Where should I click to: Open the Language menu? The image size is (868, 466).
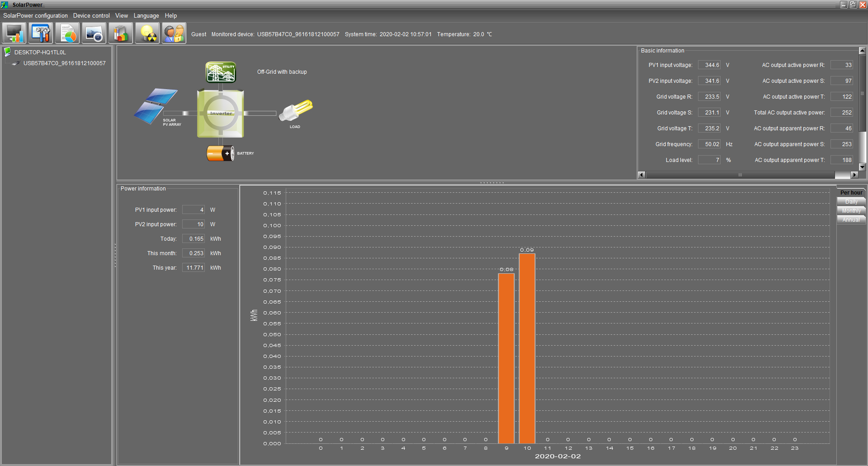(146, 15)
